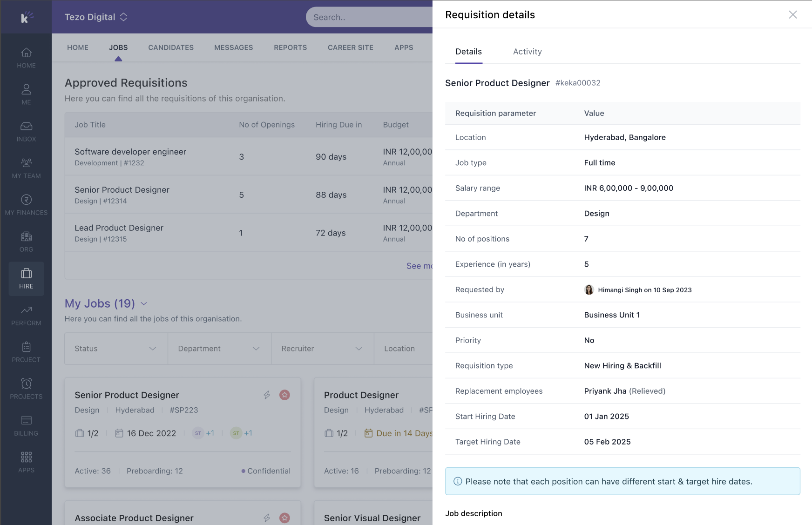Open the Candidates navigation tab
Screen dimensions: 812x525
[x=171, y=47]
